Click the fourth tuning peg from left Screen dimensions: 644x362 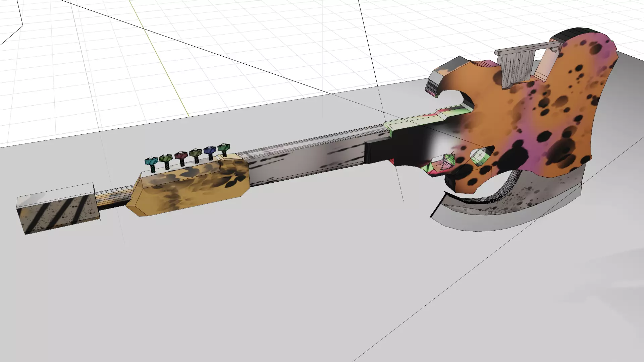196,153
